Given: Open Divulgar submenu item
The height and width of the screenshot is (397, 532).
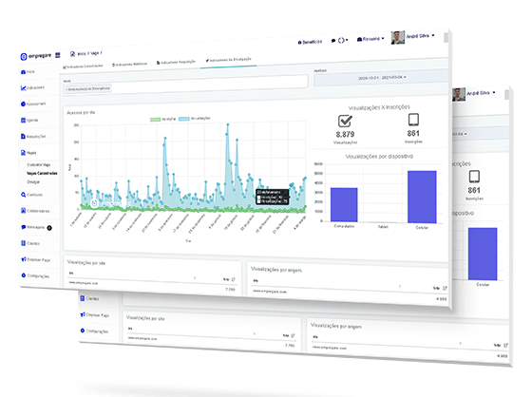Looking at the screenshot, I should pyautogui.click(x=33, y=181).
